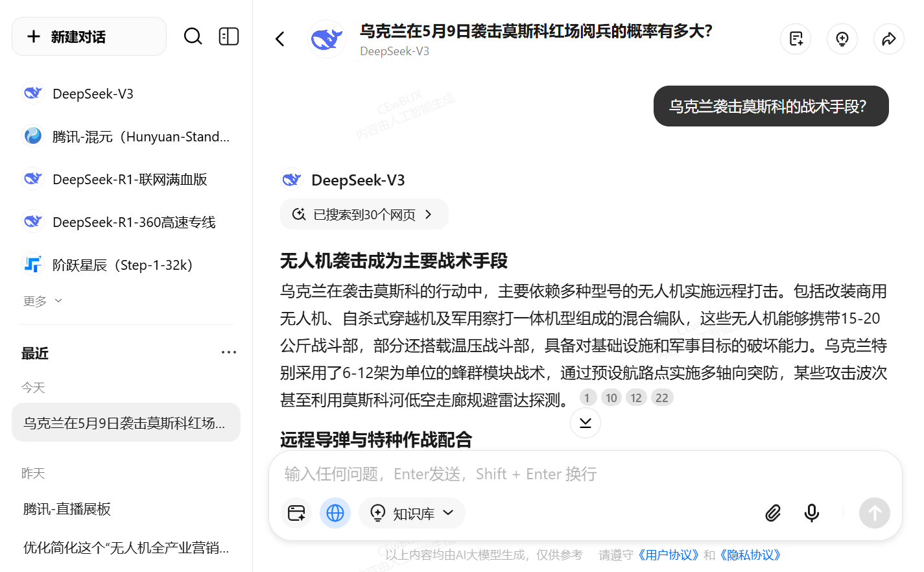
Task: Click the back arrow in chat header
Action: point(280,39)
